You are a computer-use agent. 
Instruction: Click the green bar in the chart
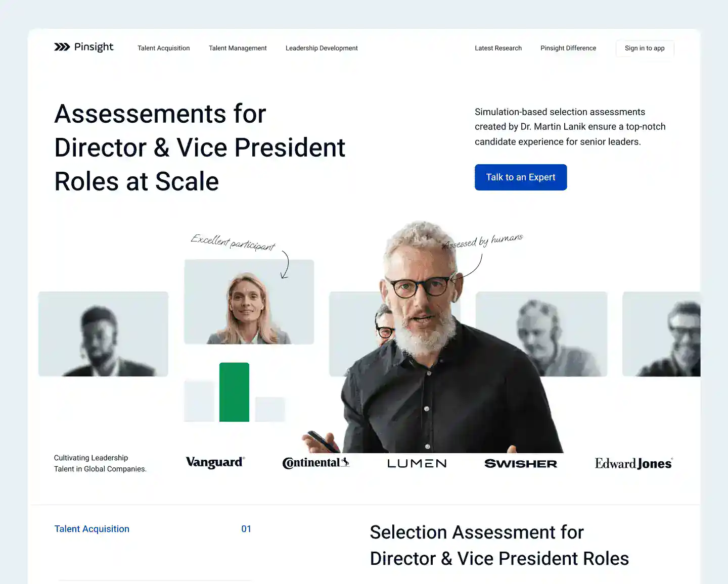coord(234,392)
